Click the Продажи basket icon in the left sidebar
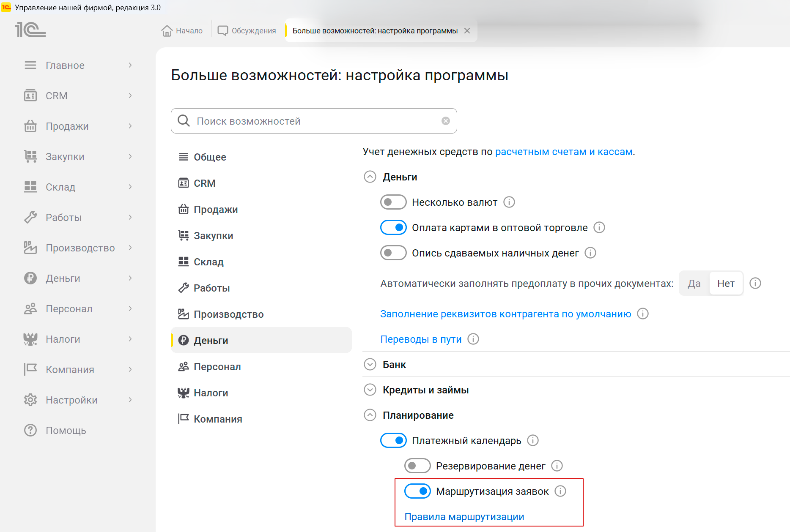Viewport: 790px width, 532px height. [x=30, y=126]
